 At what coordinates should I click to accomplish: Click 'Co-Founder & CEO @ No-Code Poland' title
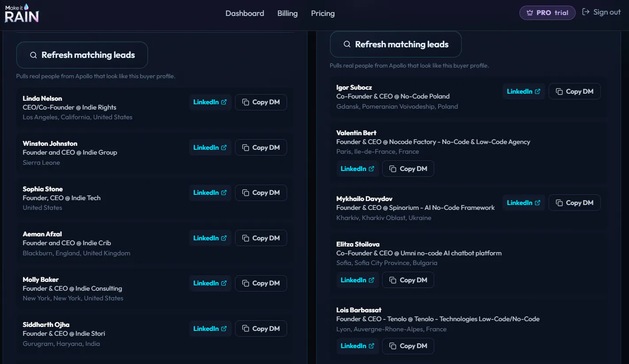393,96
